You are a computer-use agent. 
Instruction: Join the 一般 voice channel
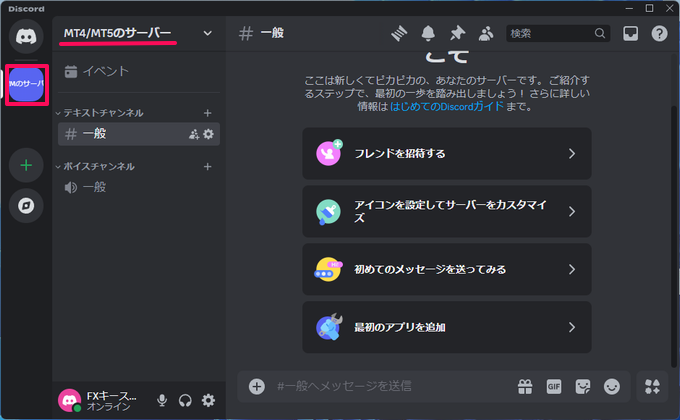(x=94, y=187)
